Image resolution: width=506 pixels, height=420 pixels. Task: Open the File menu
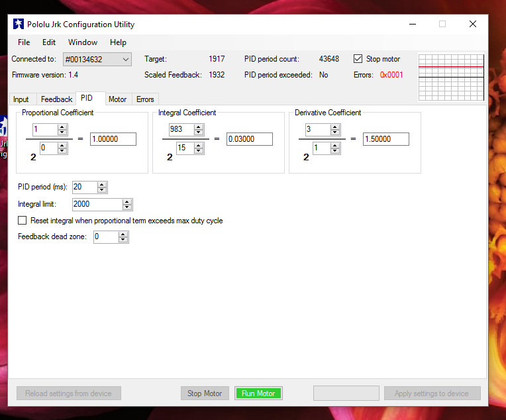pos(24,42)
